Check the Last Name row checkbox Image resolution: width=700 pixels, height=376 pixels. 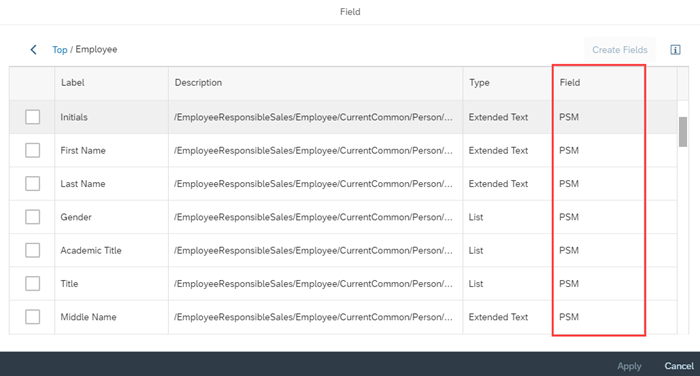pos(33,184)
